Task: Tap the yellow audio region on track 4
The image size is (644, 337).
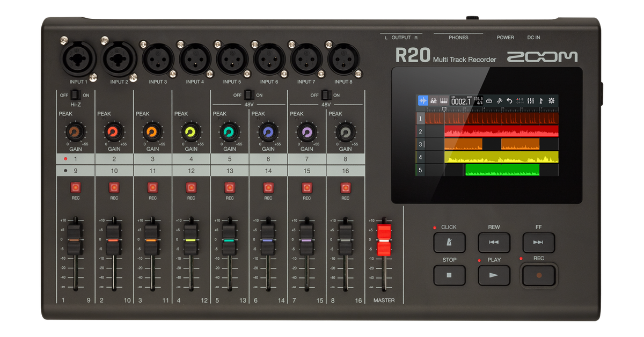Action: tap(501, 157)
